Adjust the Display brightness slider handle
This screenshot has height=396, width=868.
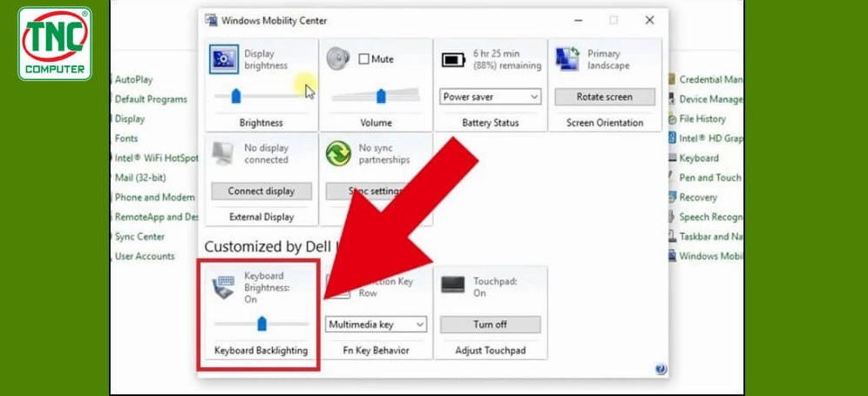(236, 96)
